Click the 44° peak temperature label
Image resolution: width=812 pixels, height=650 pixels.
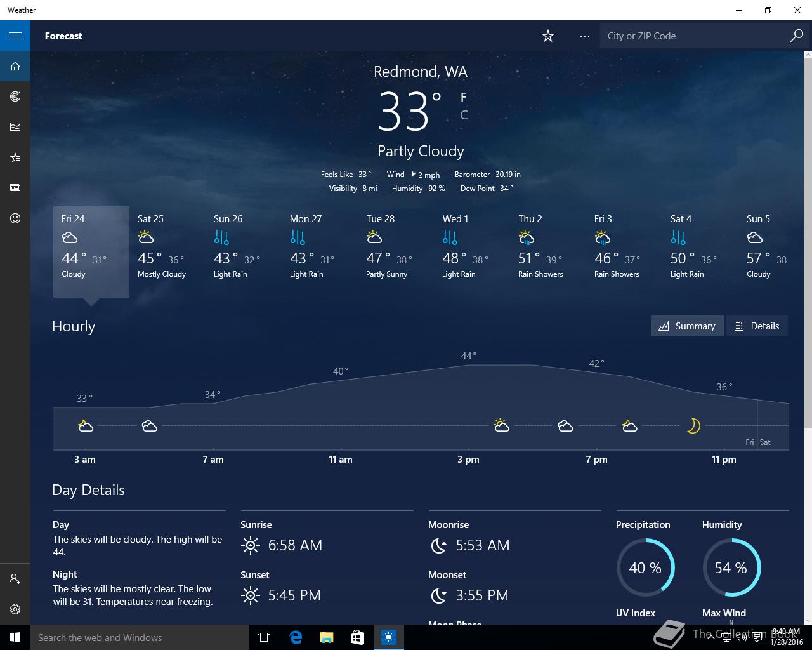point(468,356)
